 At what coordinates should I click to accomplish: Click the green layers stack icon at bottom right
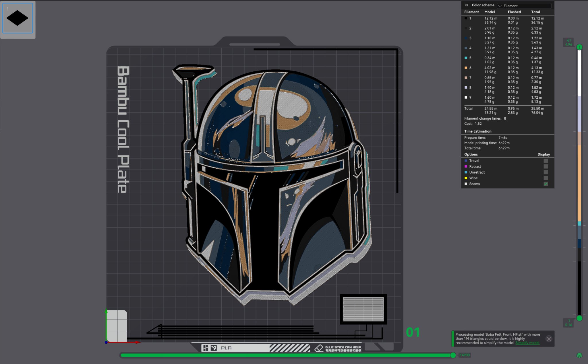tap(579, 355)
